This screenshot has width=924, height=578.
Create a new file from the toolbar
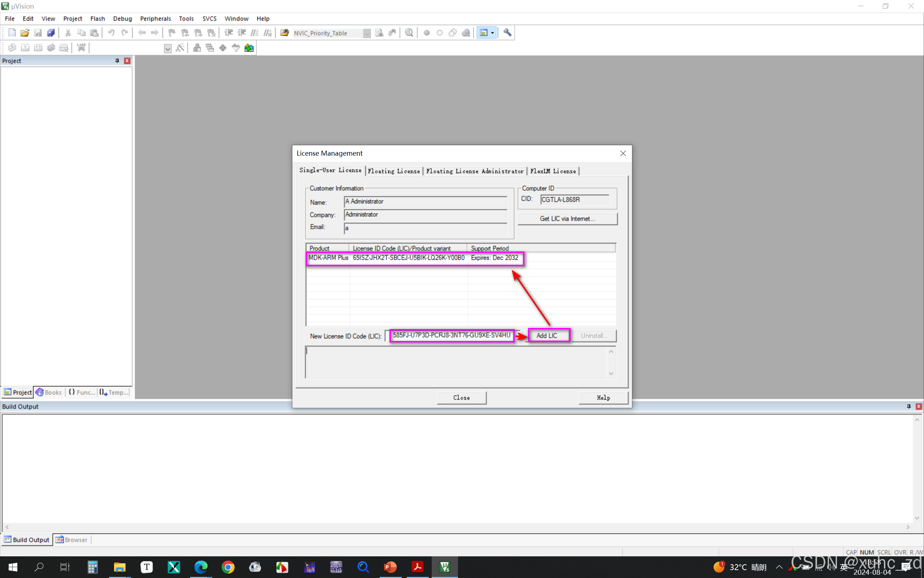(12, 33)
